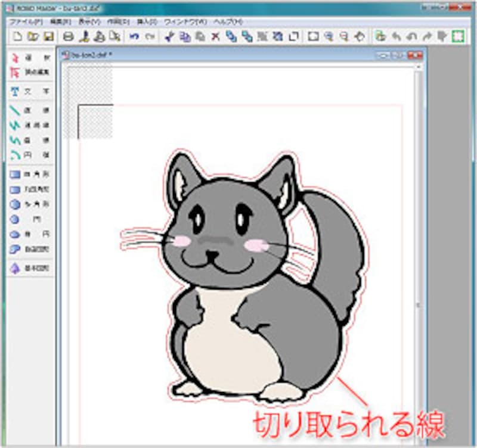Select the 基本図形 basic shapes tool
477x448 pixels.
pos(30,268)
